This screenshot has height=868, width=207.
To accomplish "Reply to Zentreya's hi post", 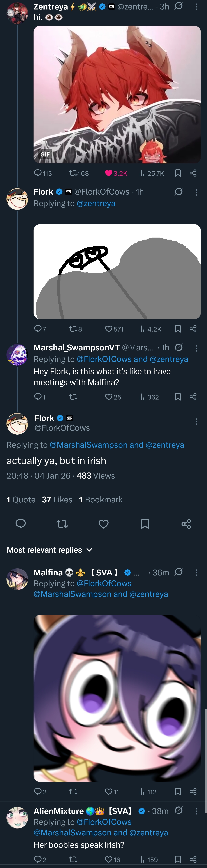I will (x=38, y=173).
